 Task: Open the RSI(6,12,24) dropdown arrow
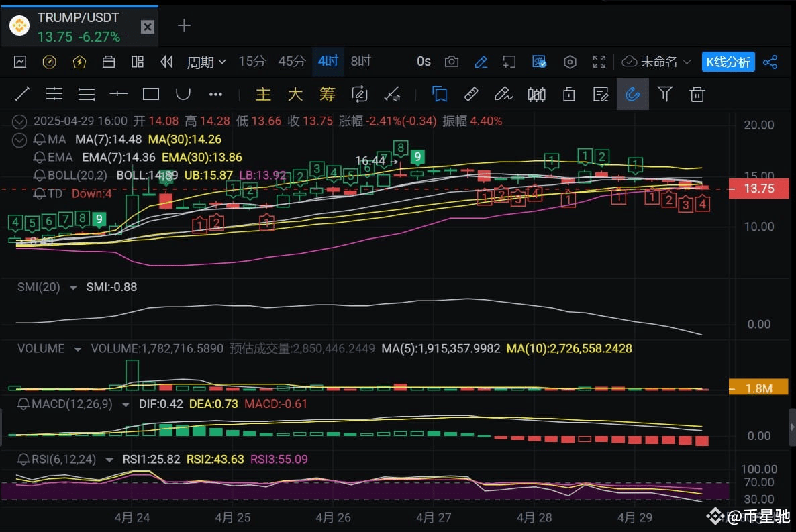[x=109, y=460]
